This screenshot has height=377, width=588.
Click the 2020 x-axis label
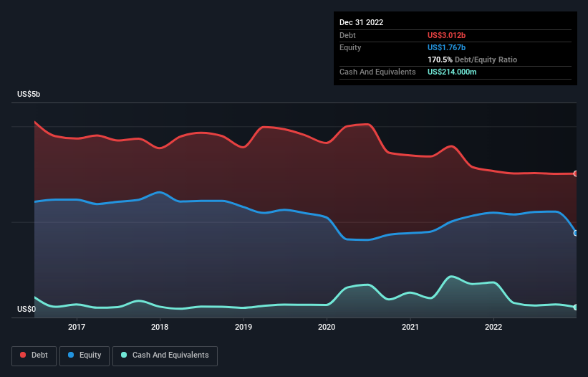coord(327,327)
